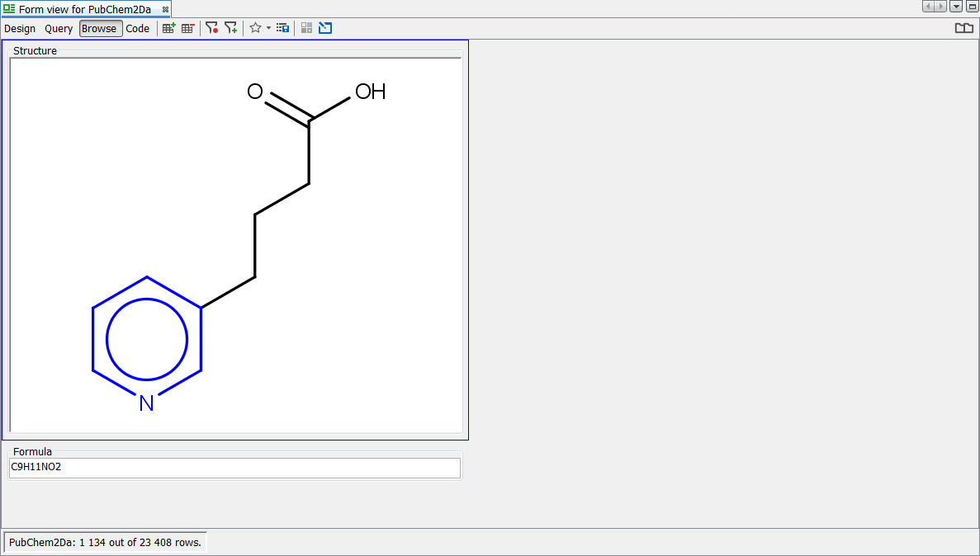This screenshot has width=980, height=556.
Task: Toggle Design mode
Action: click(x=20, y=29)
